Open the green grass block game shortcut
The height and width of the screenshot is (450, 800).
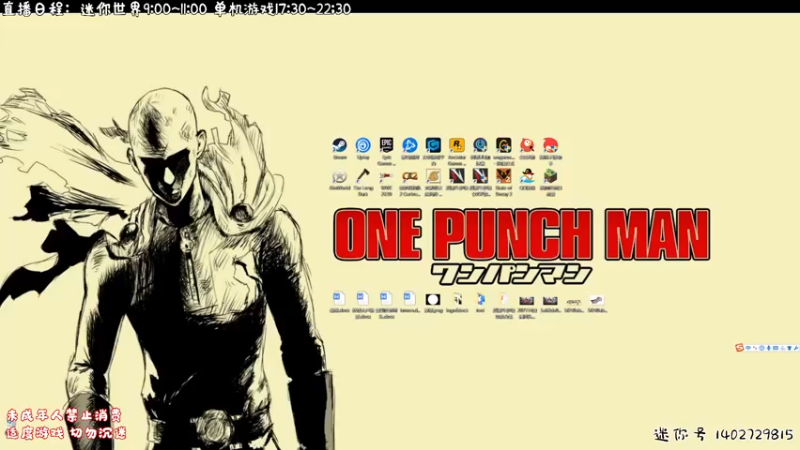coord(551,176)
